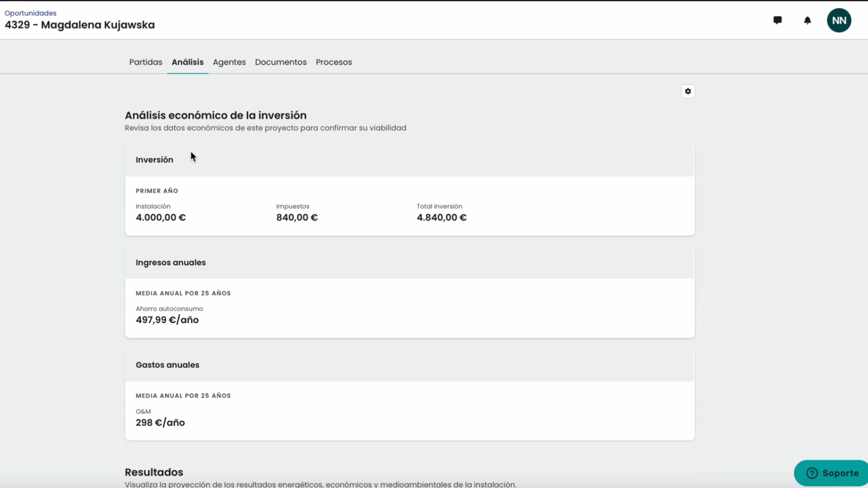Click the Gastos anuales section header

(410, 365)
